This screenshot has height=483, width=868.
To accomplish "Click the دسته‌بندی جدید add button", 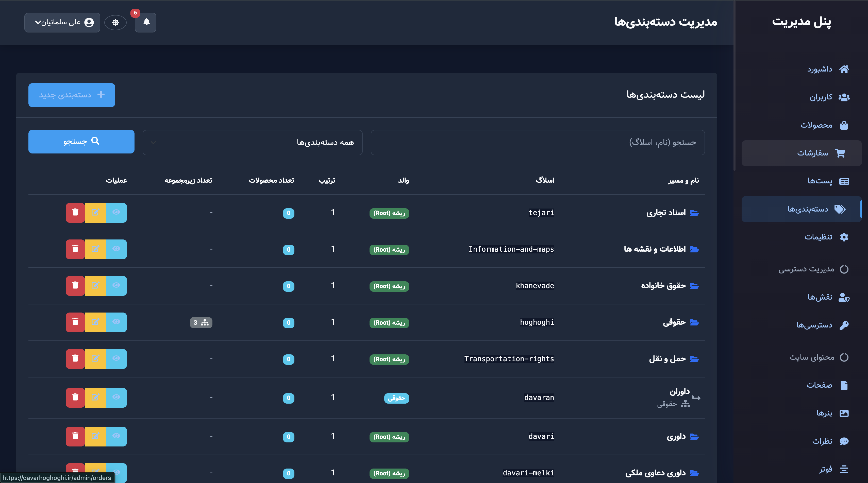I will point(71,95).
